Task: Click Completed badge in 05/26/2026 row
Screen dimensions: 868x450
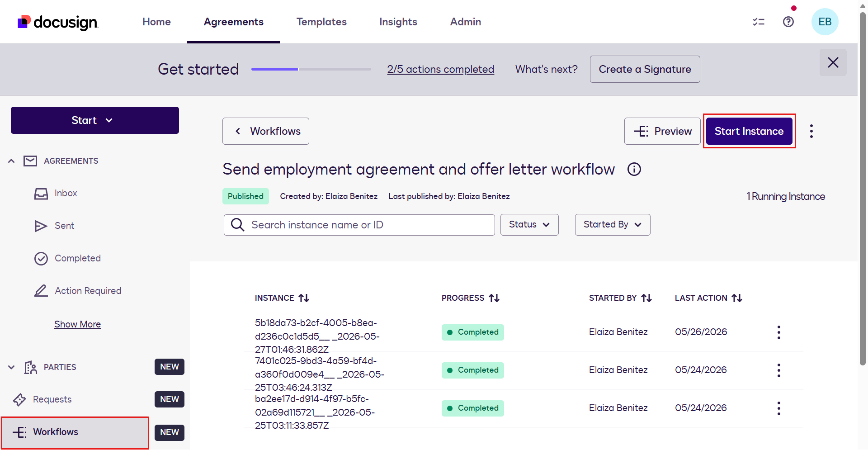Action: coord(473,332)
